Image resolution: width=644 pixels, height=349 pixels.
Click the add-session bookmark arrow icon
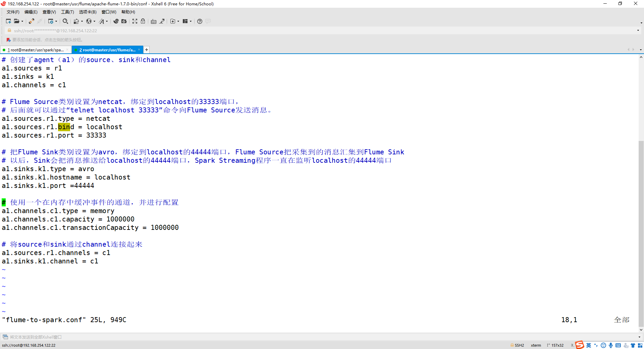[x=9, y=40]
